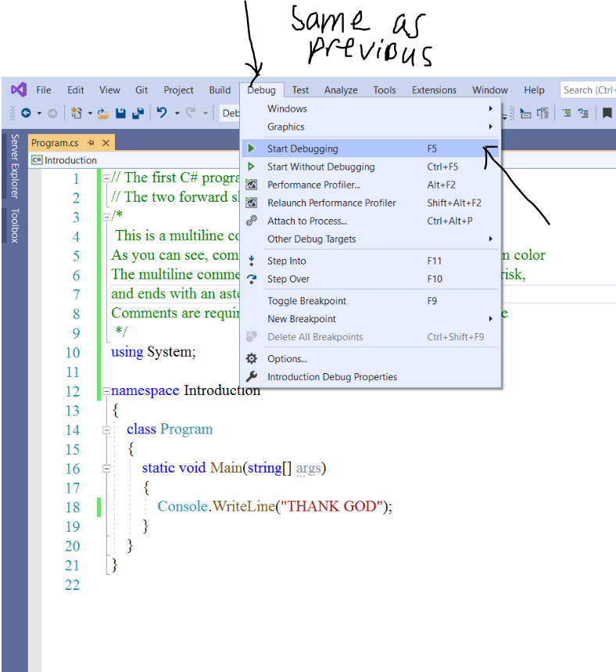The image size is (616, 672).
Task: Expand the Graphics submenu
Action: [x=371, y=127]
